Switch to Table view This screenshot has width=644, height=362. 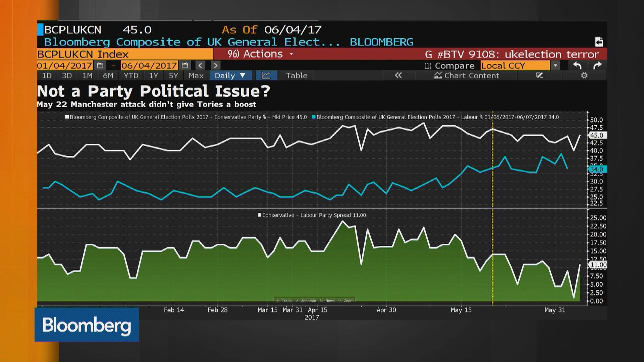pos(297,75)
